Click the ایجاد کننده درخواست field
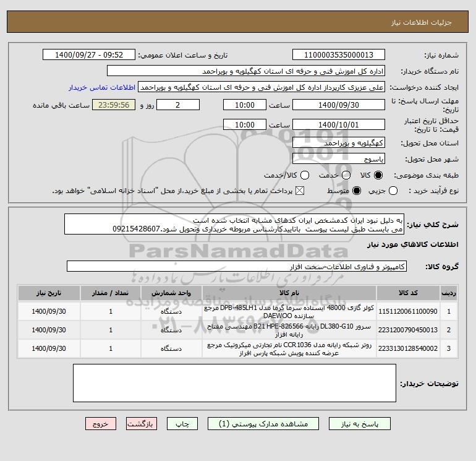 tap(261, 87)
